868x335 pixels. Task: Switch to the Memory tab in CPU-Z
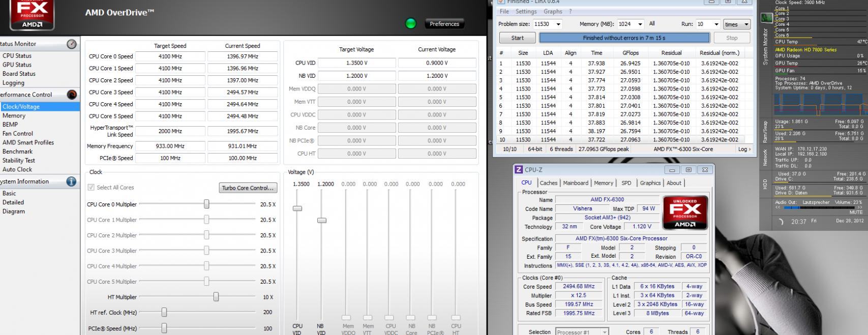(604, 183)
